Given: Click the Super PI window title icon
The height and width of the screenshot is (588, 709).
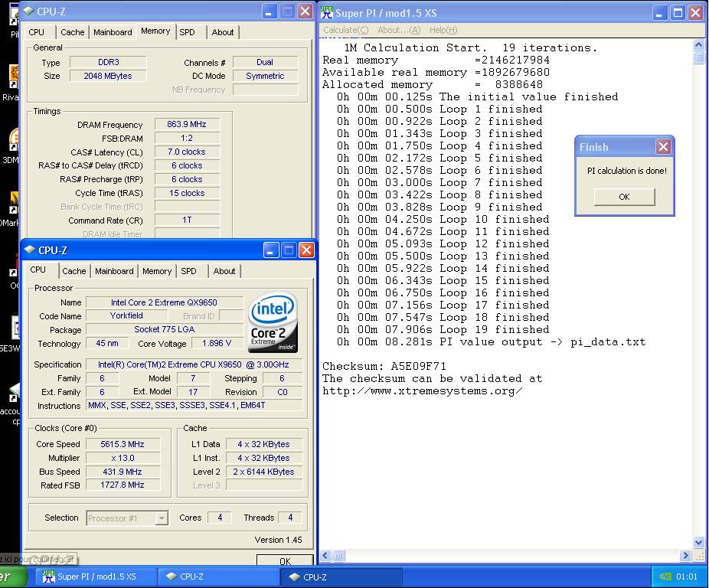Looking at the screenshot, I should [326, 13].
